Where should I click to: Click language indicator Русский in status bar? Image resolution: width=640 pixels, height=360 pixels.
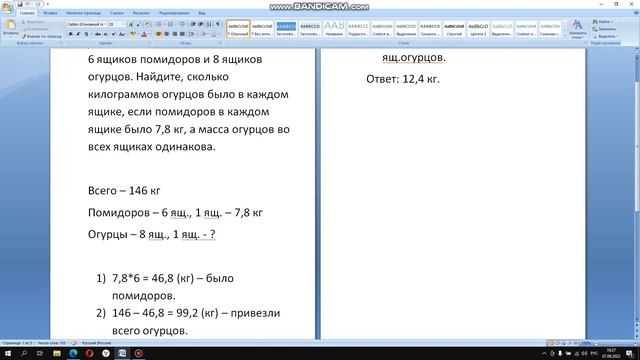(x=96, y=343)
